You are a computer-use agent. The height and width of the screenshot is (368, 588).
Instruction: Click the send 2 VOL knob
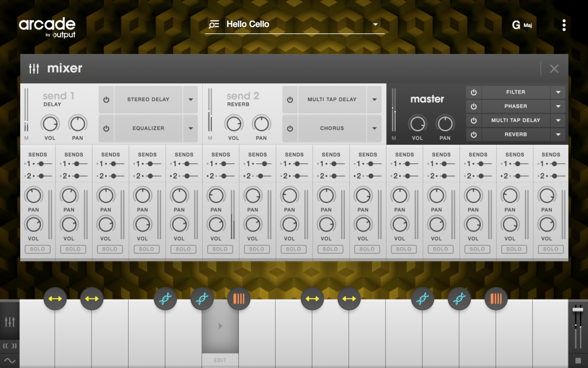[234, 124]
